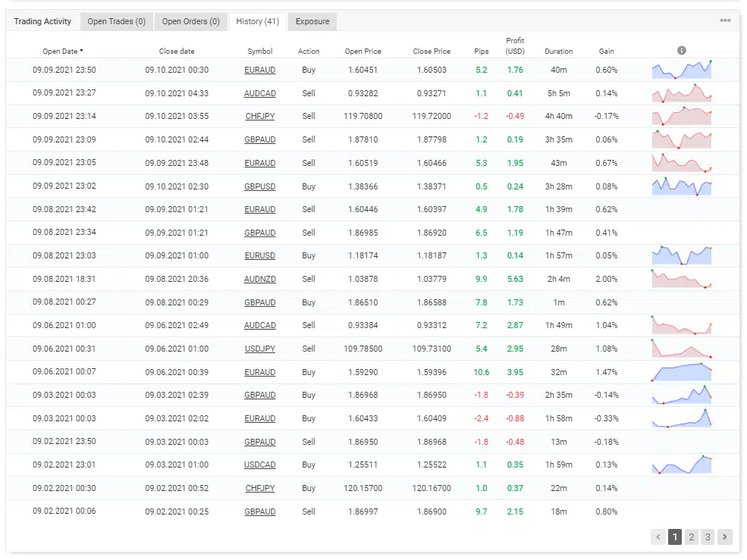Select close price 1.25522

coord(432,465)
